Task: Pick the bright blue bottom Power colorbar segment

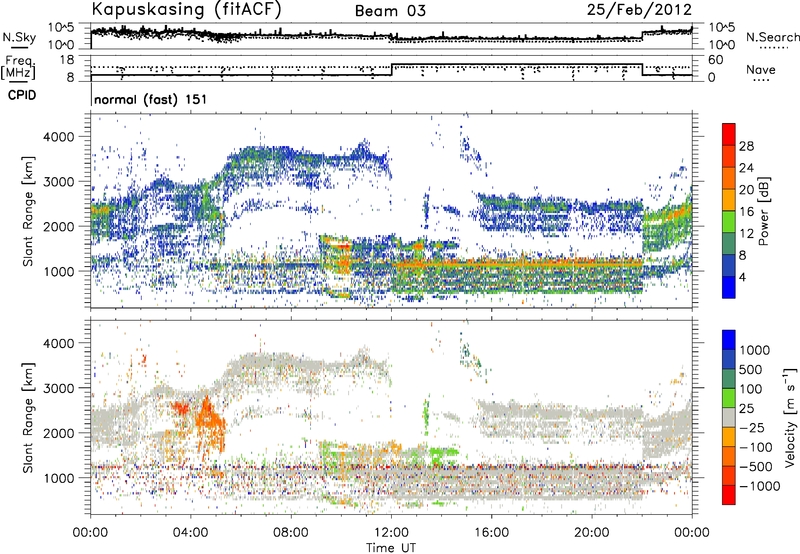Action: tap(729, 287)
